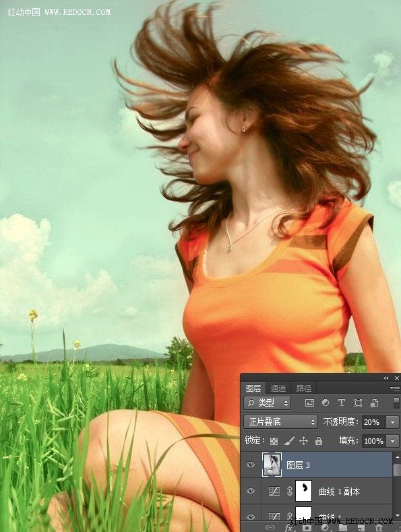Image resolution: width=401 pixels, height=532 pixels.
Task: Select the 曲线 1 layer mask thumbnail
Action: click(304, 514)
